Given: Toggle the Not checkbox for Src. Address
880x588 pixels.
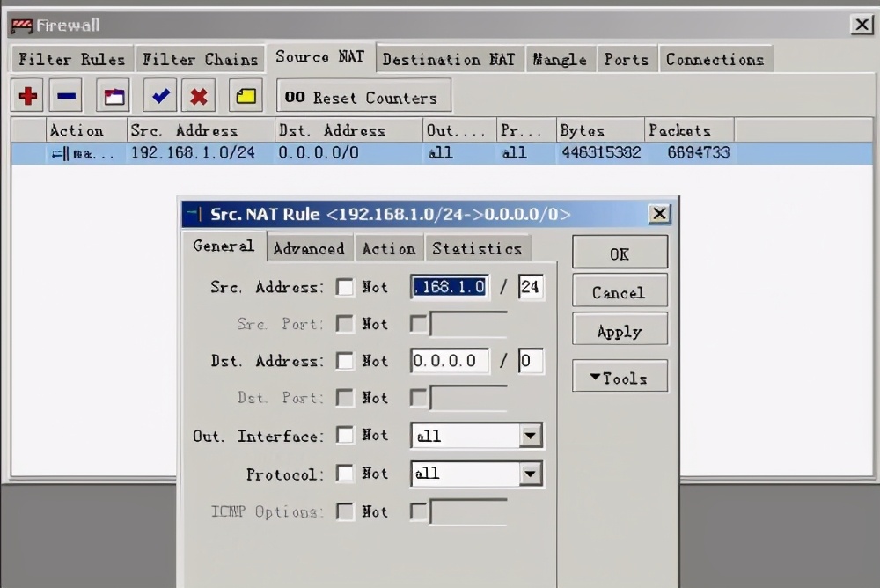Looking at the screenshot, I should pos(345,288).
